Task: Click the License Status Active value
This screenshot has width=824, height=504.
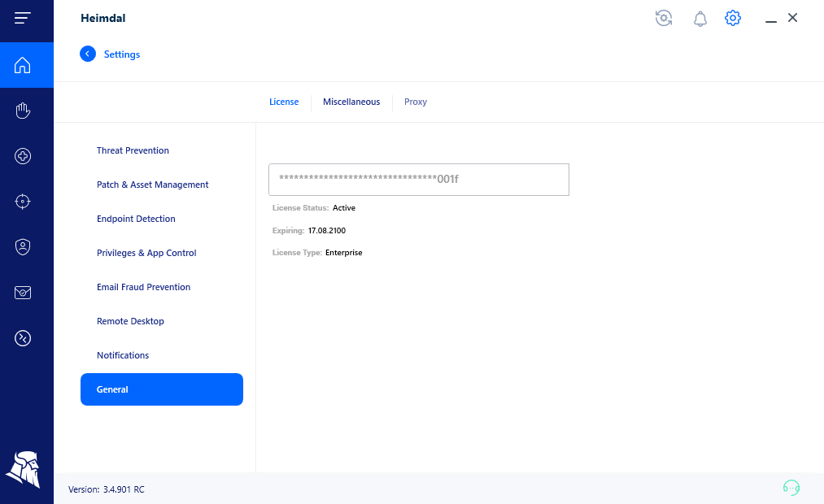Action: [344, 208]
